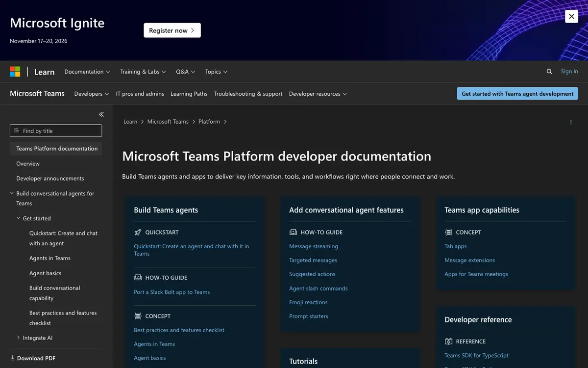
Task: Open Port a Slack Bolt app to Teams
Action: tap(172, 292)
